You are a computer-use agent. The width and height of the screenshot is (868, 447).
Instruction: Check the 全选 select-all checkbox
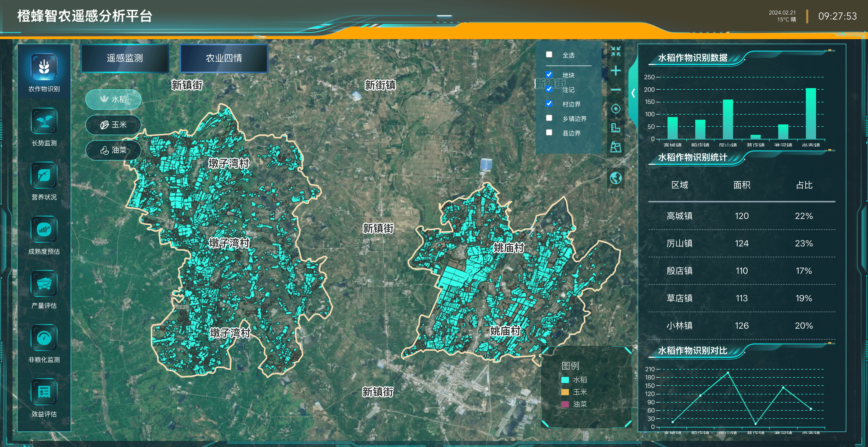[x=549, y=55]
